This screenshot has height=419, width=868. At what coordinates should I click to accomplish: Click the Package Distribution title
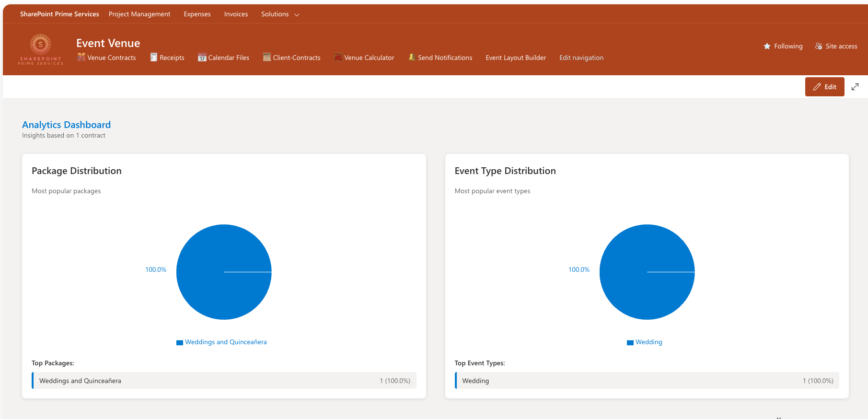77,171
